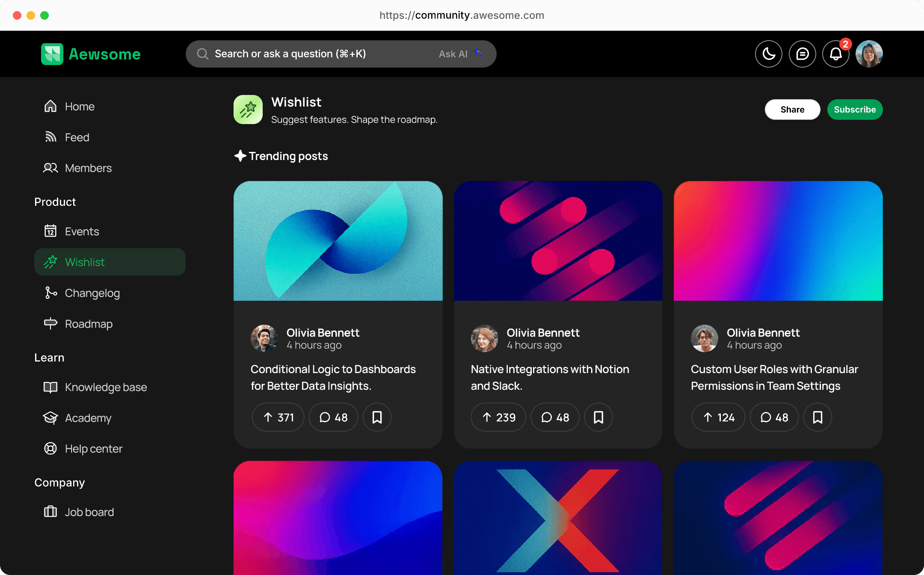The height and width of the screenshot is (575, 924).
Task: Open the Roadmap sidebar item
Action: [x=89, y=324]
